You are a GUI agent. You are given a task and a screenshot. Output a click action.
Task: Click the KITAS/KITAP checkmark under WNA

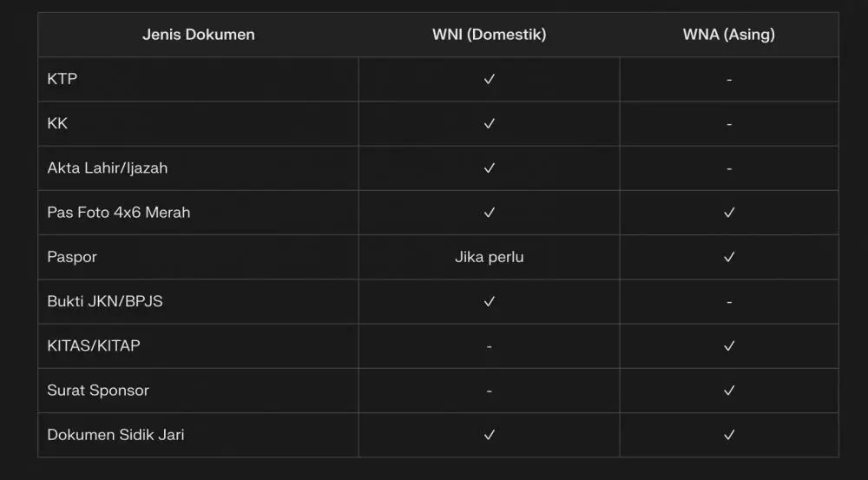[729, 345]
